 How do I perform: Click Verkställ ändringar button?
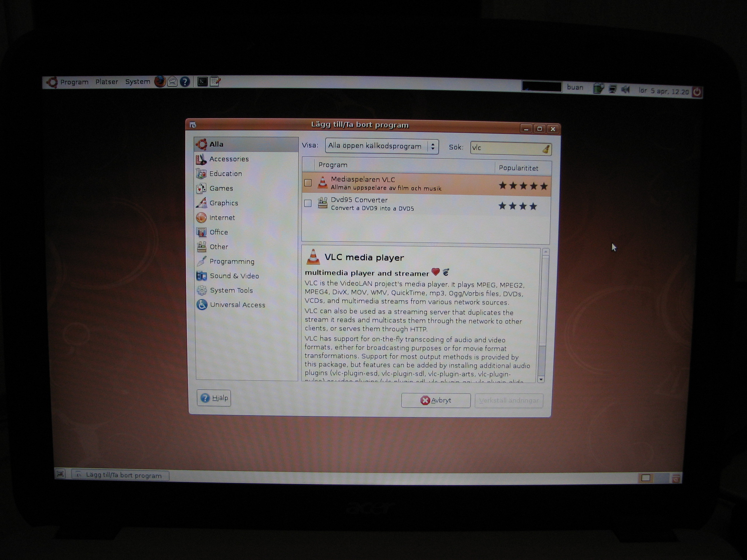point(509,401)
